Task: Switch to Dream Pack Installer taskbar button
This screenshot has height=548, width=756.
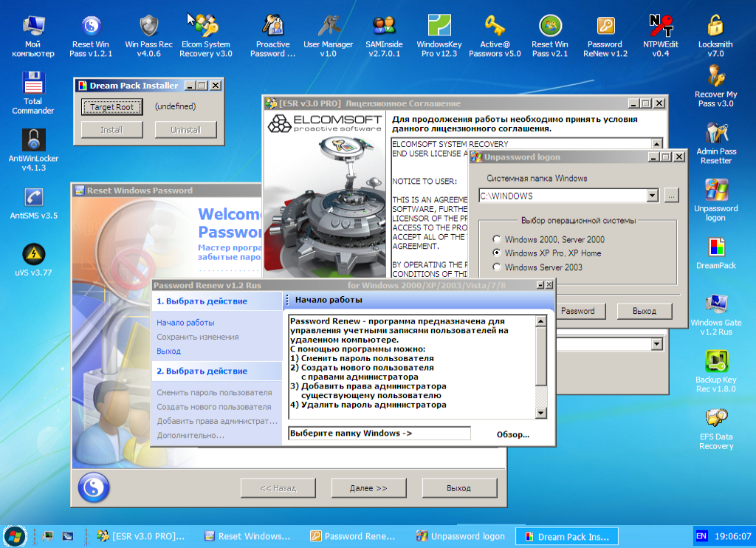Action: click(x=567, y=536)
